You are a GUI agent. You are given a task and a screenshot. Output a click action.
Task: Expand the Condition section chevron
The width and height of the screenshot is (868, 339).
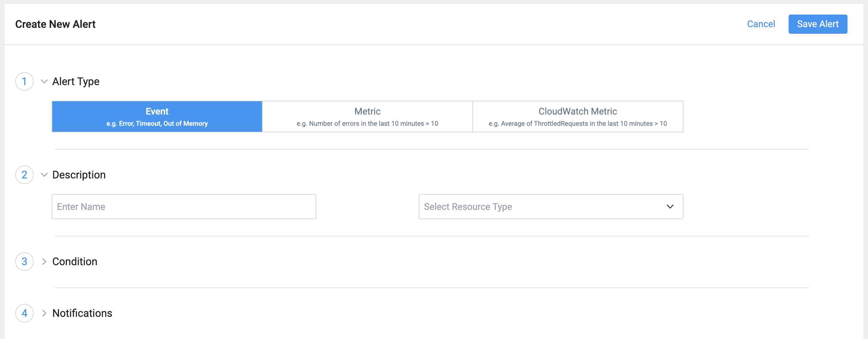pos(44,262)
